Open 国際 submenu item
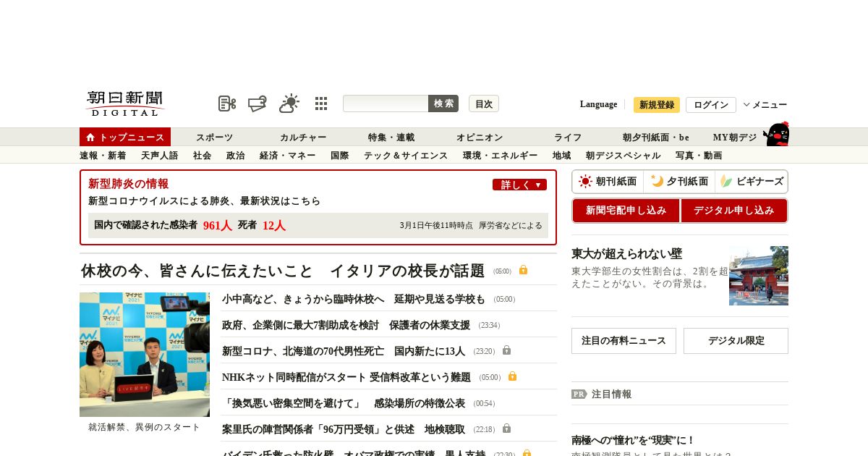 click(x=339, y=156)
